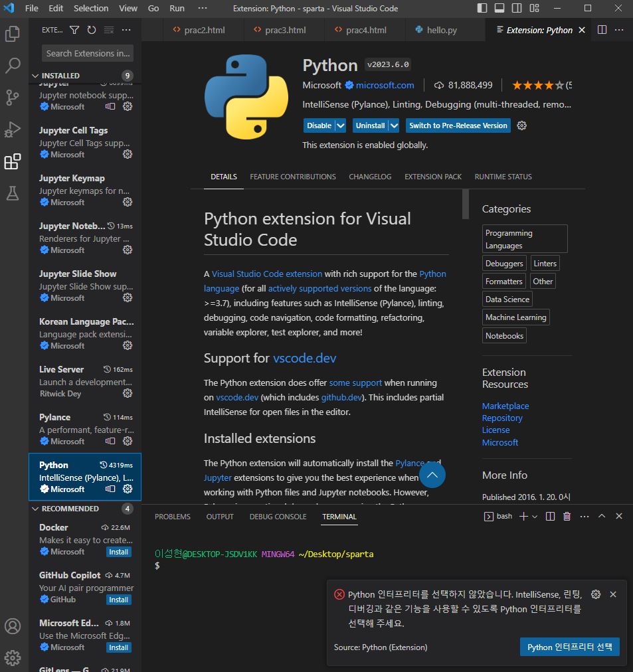Open gear settings for Python in sidebar
Image resolution: width=633 pixels, height=672 pixels.
[x=128, y=489]
